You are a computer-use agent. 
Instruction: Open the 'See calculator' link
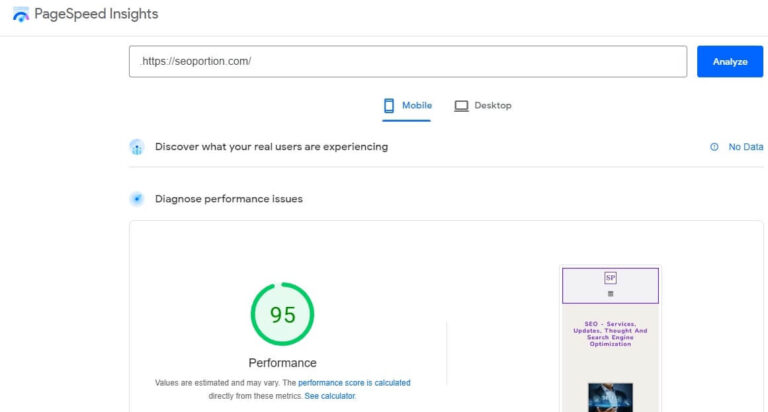[330, 396]
